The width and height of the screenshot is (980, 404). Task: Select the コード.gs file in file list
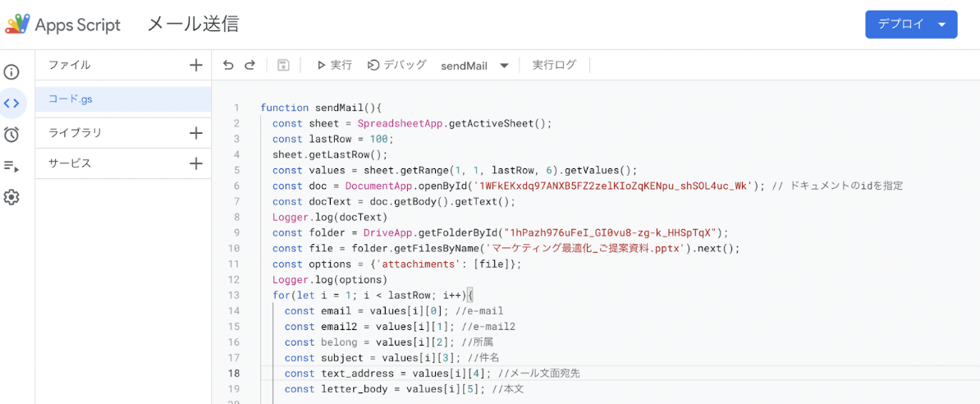[71, 99]
